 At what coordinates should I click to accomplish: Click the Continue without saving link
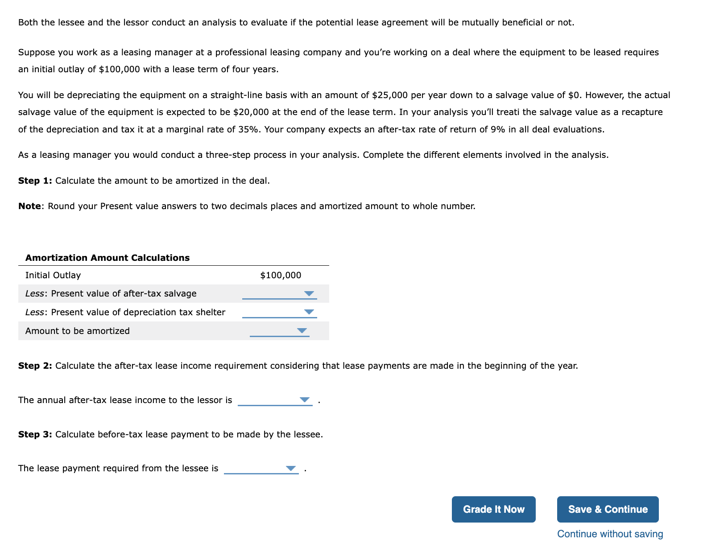(x=610, y=534)
